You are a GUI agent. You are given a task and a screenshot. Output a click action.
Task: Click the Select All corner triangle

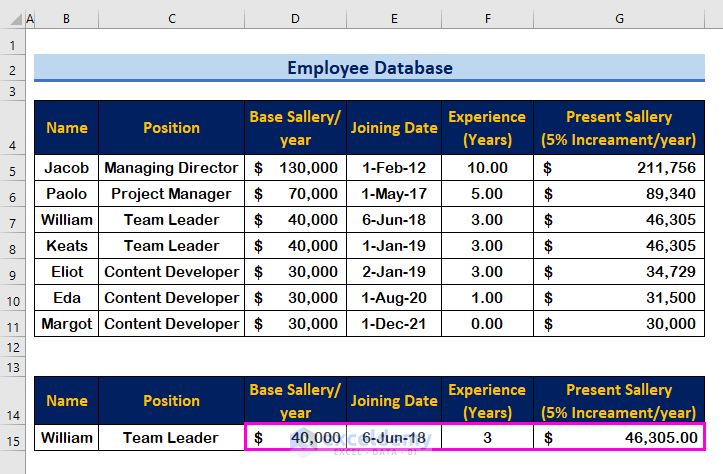[16, 19]
